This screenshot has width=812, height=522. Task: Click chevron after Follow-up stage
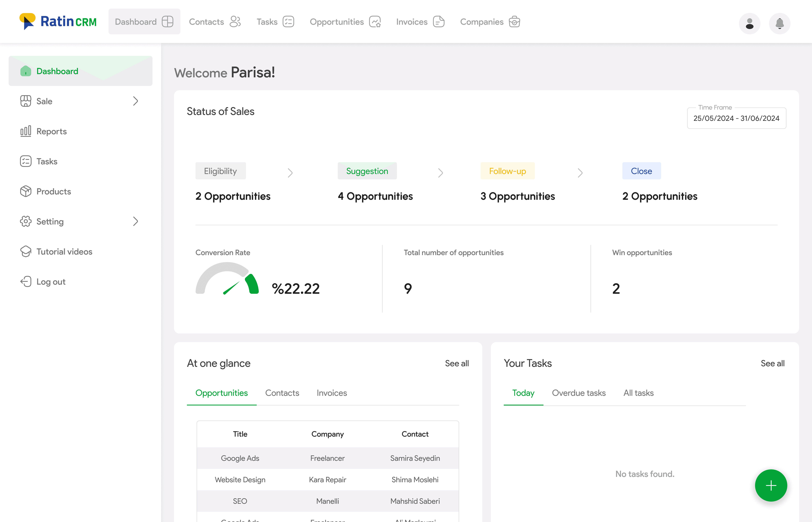[x=580, y=173]
